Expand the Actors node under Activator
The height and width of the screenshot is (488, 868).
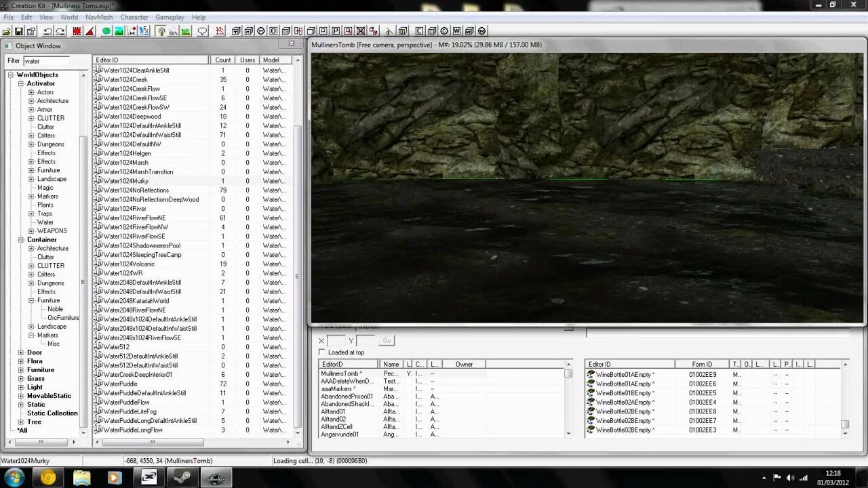[x=31, y=92]
